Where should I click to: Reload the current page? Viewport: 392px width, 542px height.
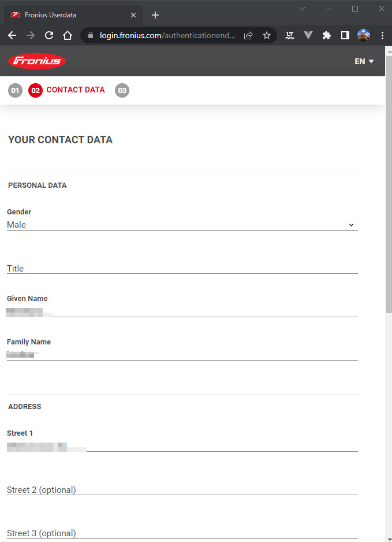[x=49, y=35]
